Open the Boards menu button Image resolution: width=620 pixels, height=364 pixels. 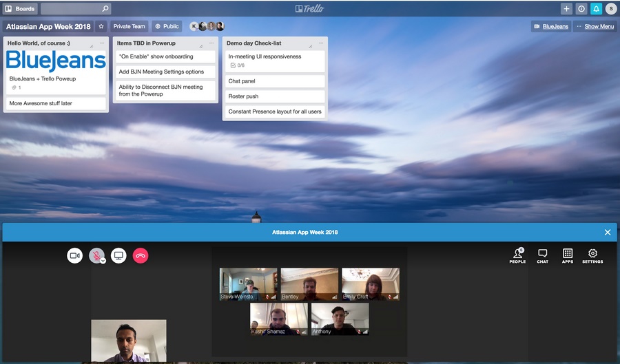pos(19,9)
